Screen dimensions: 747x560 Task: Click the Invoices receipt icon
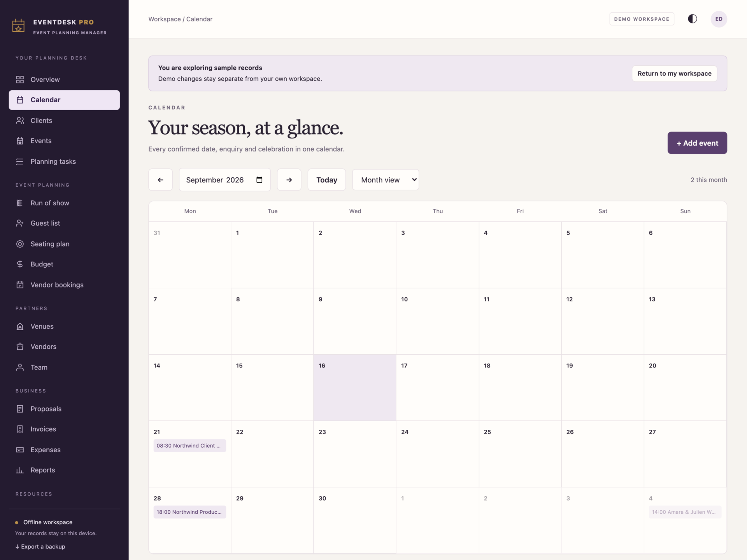point(20,429)
